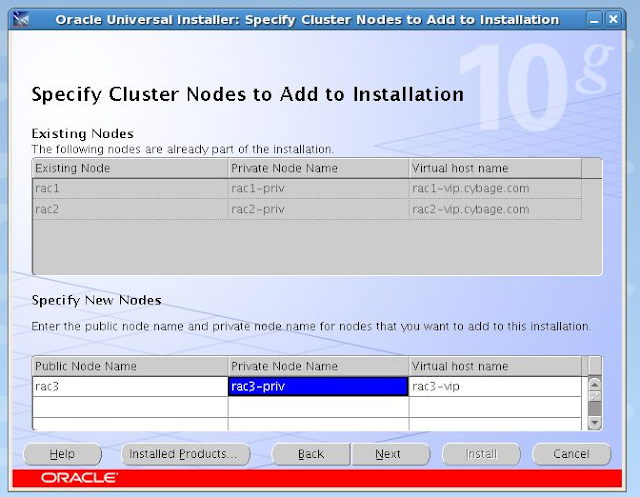Click new nodes table scroll down arrow
This screenshot has width=640, height=497.
[594, 422]
